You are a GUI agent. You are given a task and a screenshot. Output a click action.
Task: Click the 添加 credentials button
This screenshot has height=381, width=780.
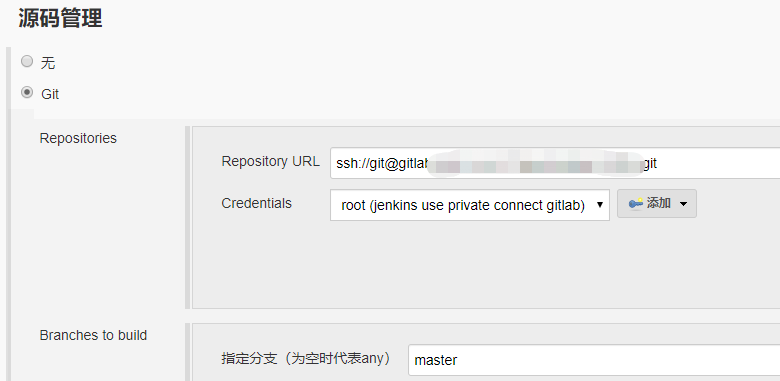[x=657, y=203]
